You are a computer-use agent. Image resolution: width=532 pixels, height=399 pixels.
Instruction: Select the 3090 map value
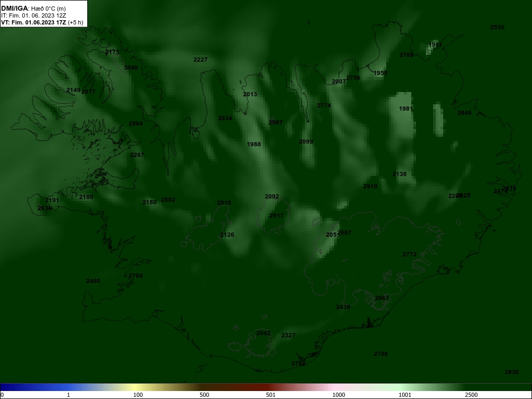tap(131, 68)
